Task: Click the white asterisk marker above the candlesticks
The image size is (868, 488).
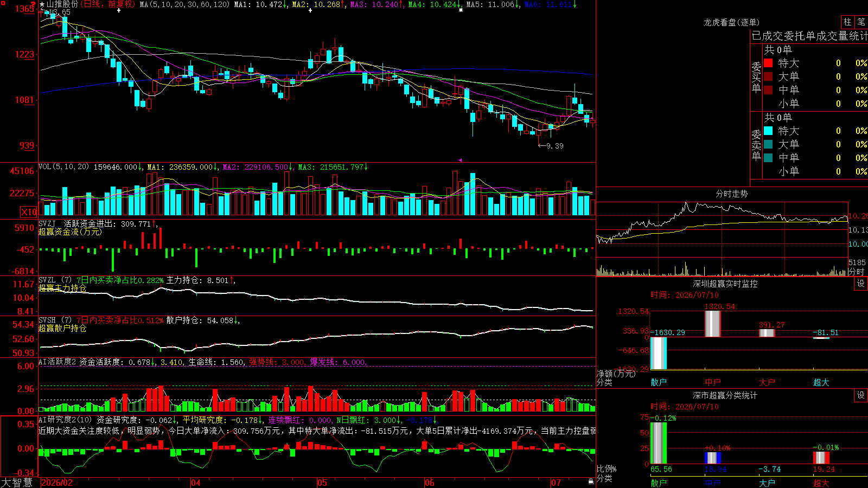Action: point(461,10)
